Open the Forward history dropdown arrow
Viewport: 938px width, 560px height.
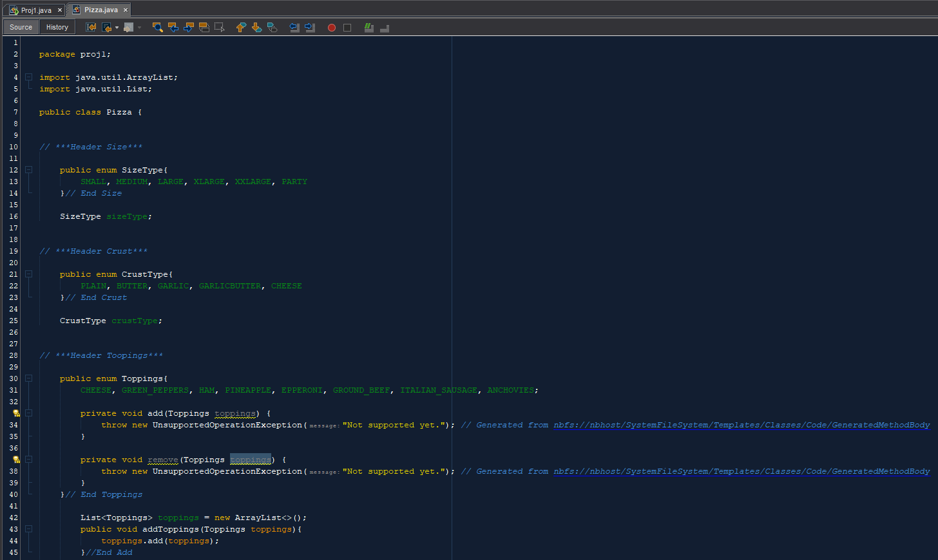[139, 28]
